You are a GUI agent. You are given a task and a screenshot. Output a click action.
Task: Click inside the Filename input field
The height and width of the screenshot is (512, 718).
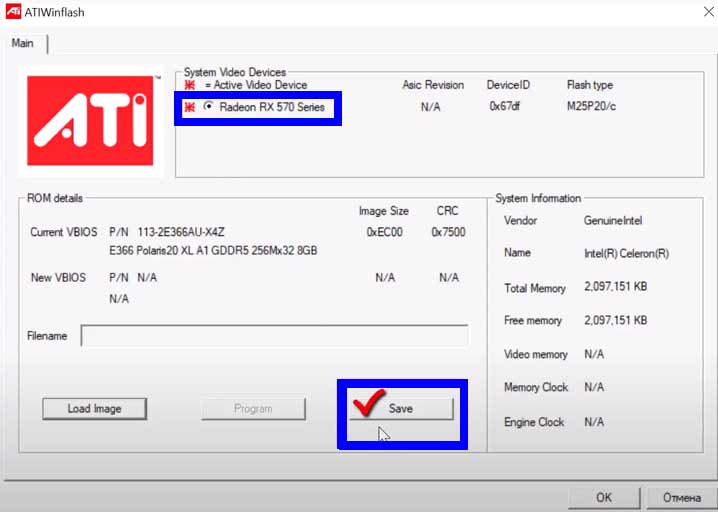pos(274,336)
